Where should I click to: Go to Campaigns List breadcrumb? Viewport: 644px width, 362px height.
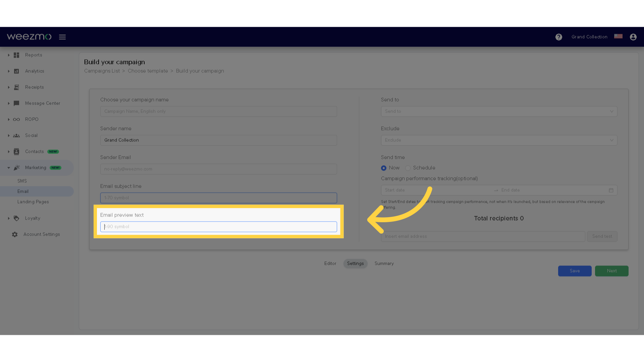(x=102, y=71)
